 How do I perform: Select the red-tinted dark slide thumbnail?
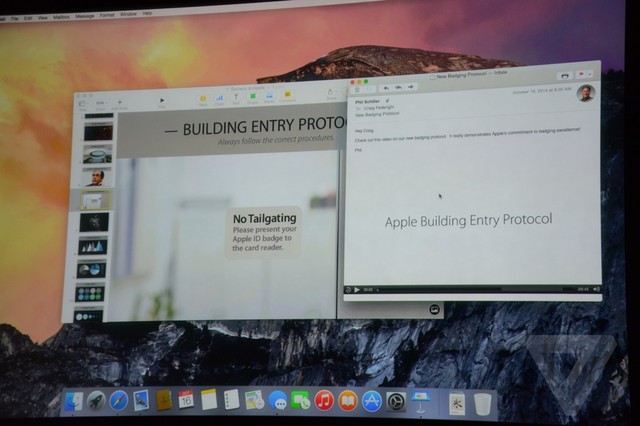98,132
